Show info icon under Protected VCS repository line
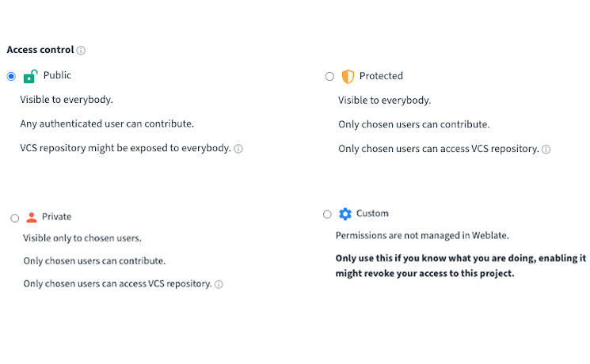This screenshot has width=590, height=364. (x=546, y=150)
